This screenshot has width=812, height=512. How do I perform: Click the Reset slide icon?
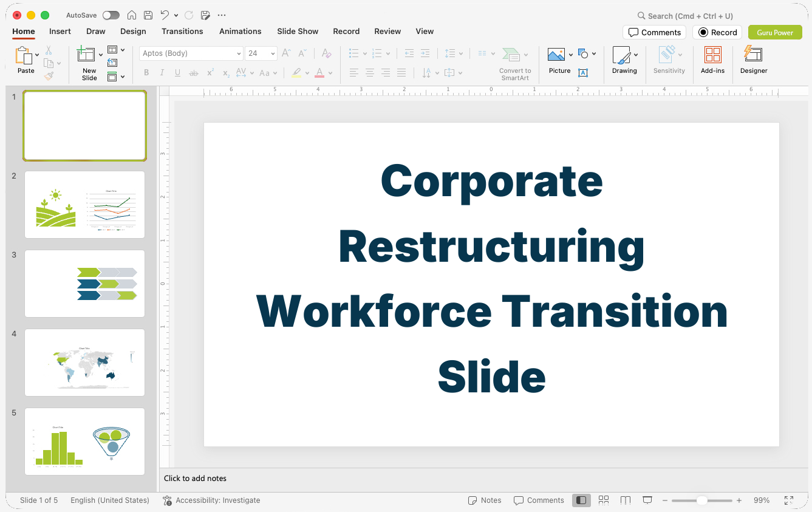[x=112, y=63]
